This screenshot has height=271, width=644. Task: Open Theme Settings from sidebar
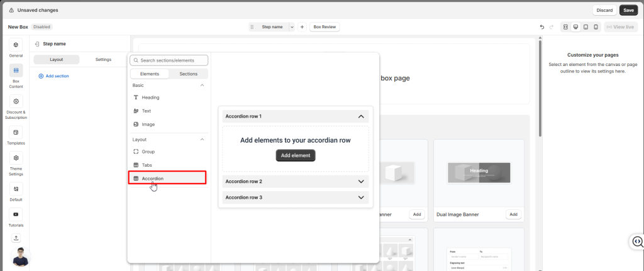pos(16,158)
